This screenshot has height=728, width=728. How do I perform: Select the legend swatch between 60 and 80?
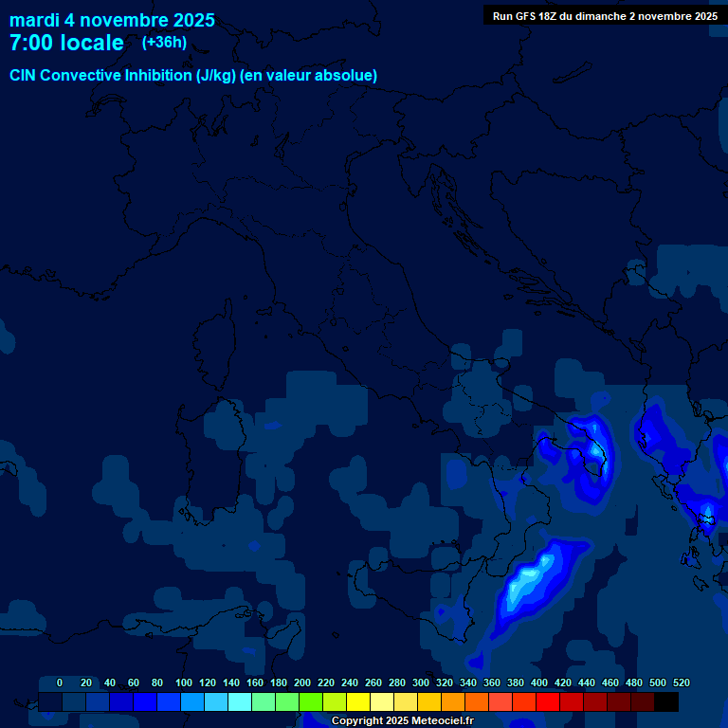pyautogui.click(x=145, y=701)
